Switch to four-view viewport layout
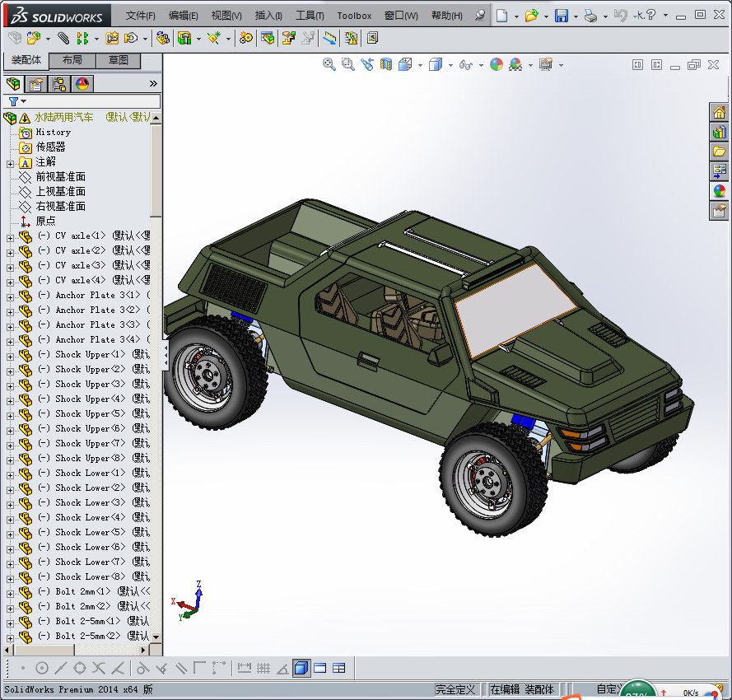732x700 pixels. [339, 668]
